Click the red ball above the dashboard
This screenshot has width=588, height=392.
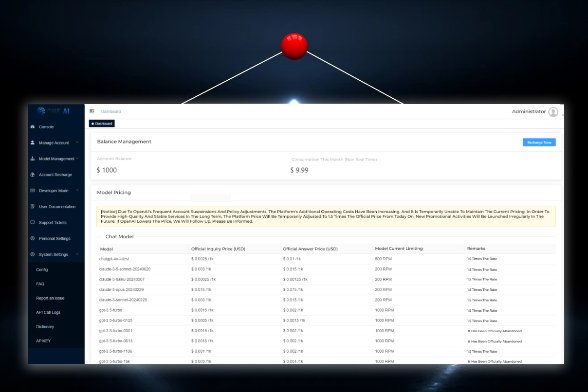pyautogui.click(x=294, y=46)
